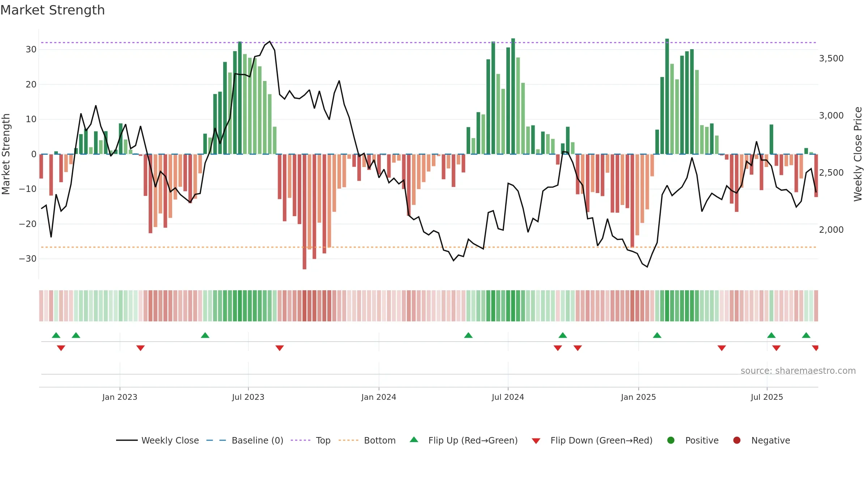
Task: Click the purple dotted Top line sample in legend
Action: click(301, 440)
